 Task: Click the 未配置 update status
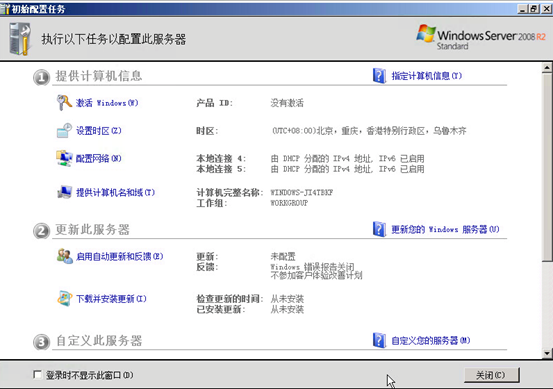[x=283, y=256]
